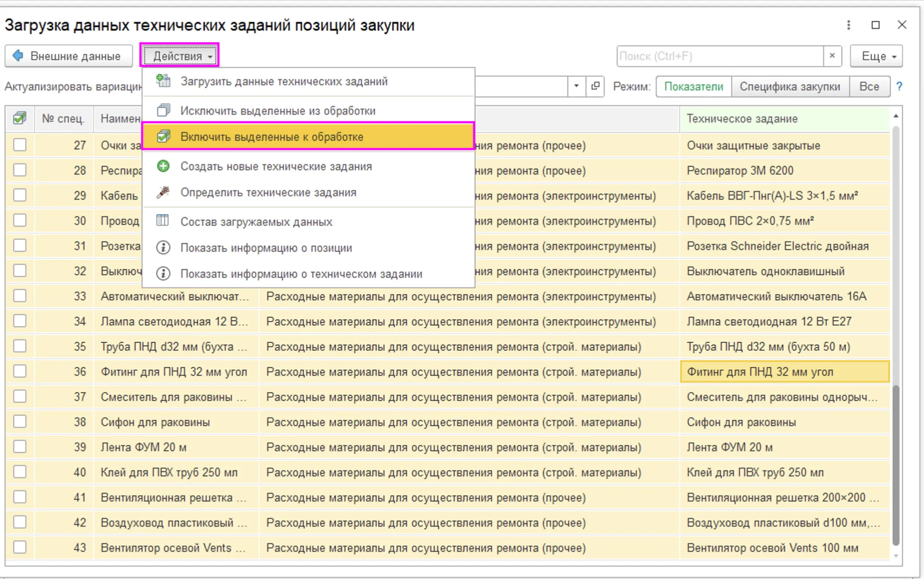Image resolution: width=924 pixels, height=579 pixels.
Task: Select the checkbox for row 43
Action: (20, 547)
